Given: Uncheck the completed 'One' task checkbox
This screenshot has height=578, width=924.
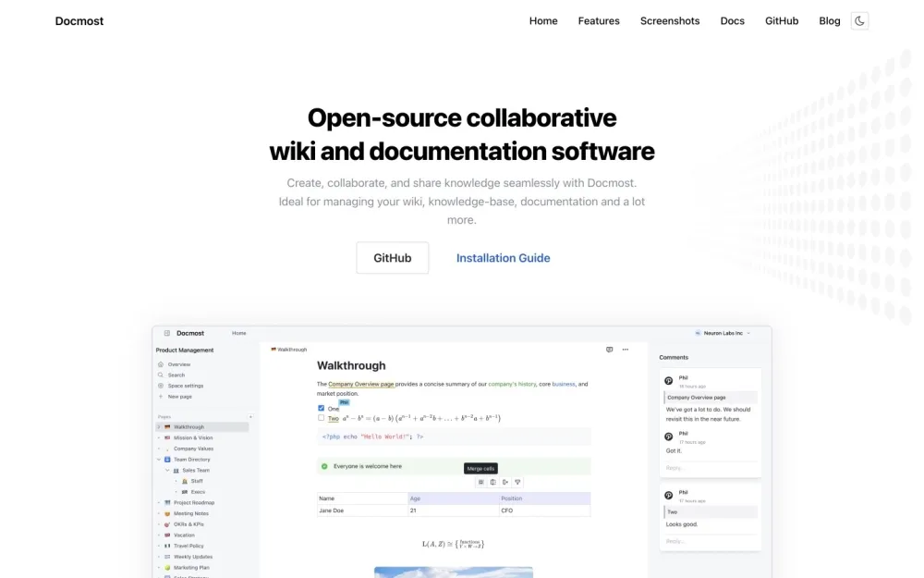Looking at the screenshot, I should (x=321, y=408).
